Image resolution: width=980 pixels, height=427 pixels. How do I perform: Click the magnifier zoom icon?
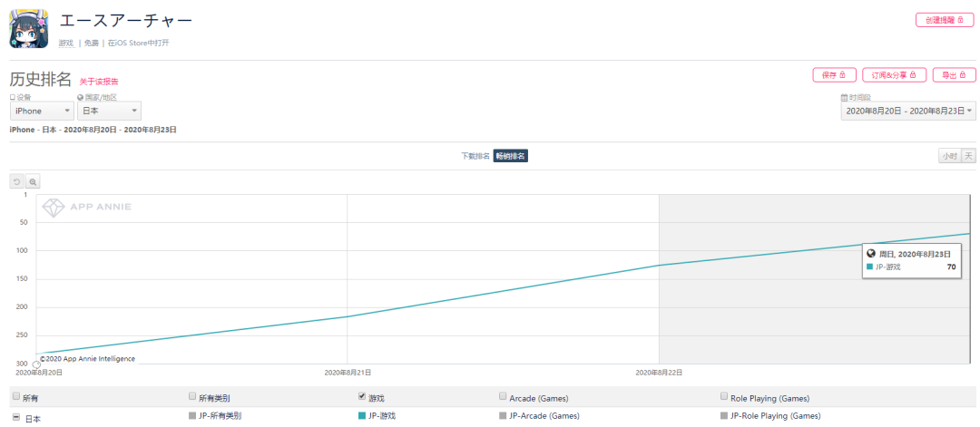tap(33, 182)
